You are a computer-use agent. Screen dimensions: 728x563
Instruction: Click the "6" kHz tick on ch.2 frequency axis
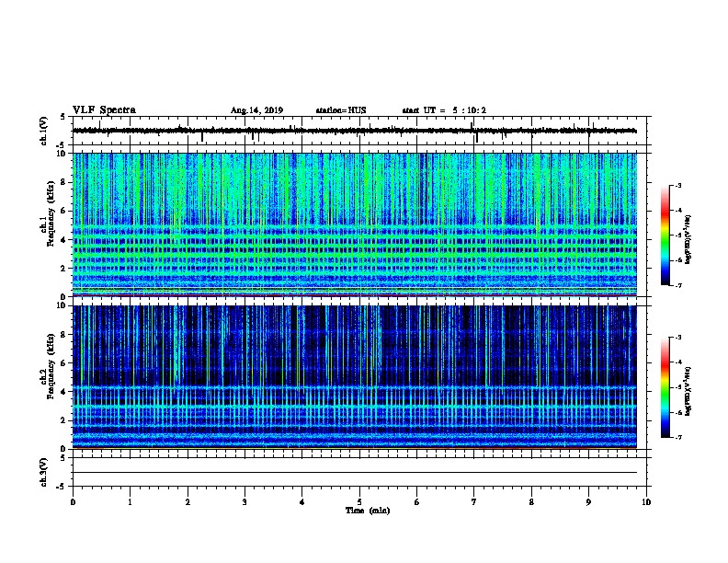point(64,363)
